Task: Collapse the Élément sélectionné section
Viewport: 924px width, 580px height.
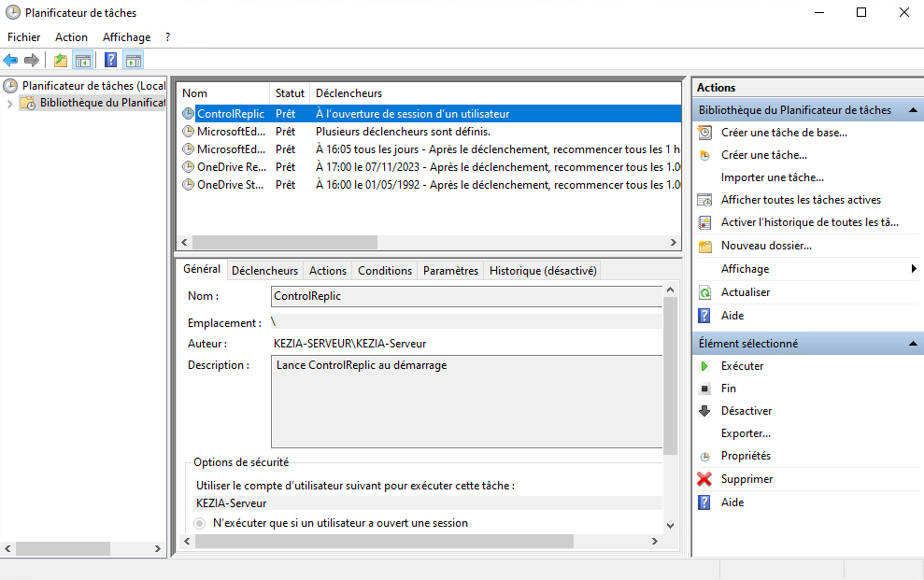Action: [913, 344]
